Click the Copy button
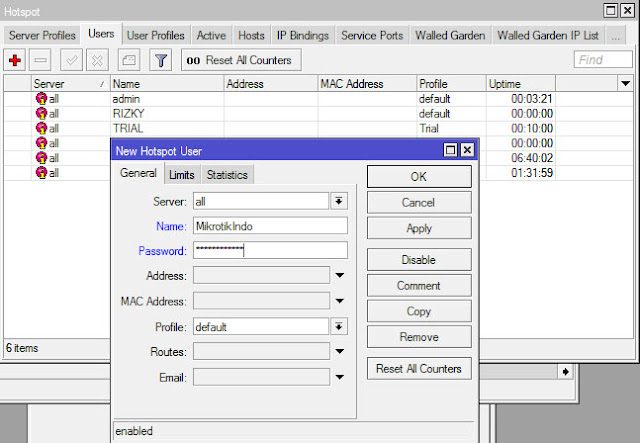This screenshot has height=443, width=640. click(419, 311)
